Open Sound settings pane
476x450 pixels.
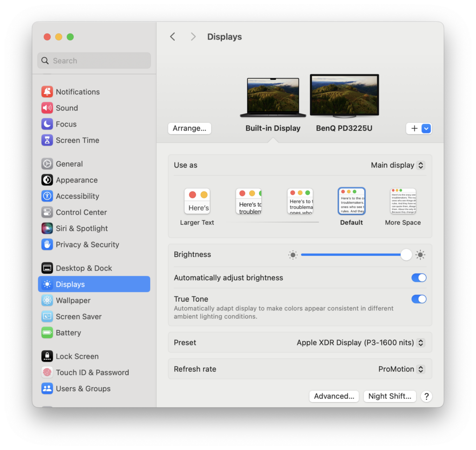(x=94, y=108)
